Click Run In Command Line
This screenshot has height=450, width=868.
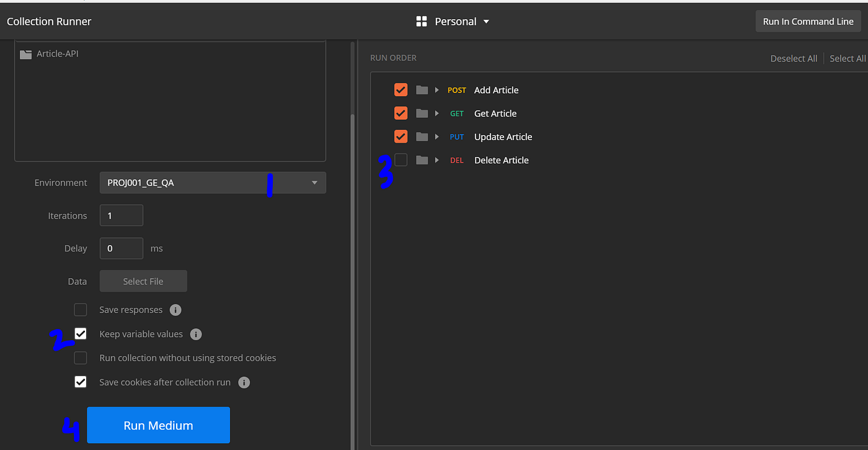(x=808, y=20)
